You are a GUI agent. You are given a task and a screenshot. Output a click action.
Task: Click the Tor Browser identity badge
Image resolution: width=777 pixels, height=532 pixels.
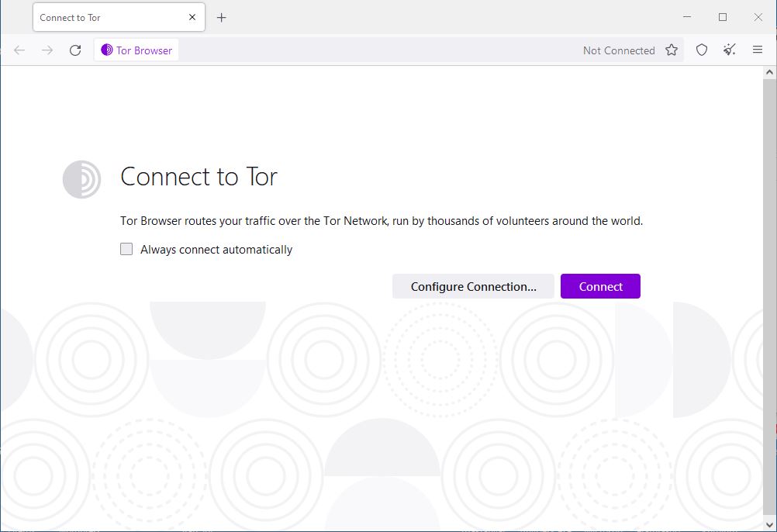[136, 50]
